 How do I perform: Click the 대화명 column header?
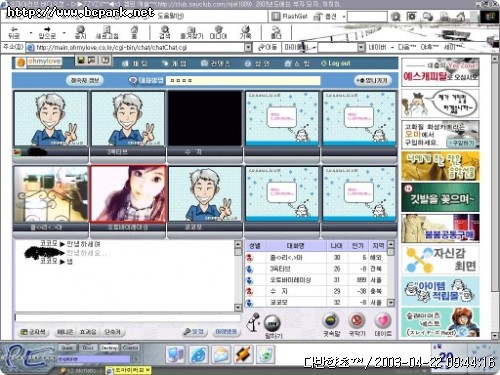[295, 246]
